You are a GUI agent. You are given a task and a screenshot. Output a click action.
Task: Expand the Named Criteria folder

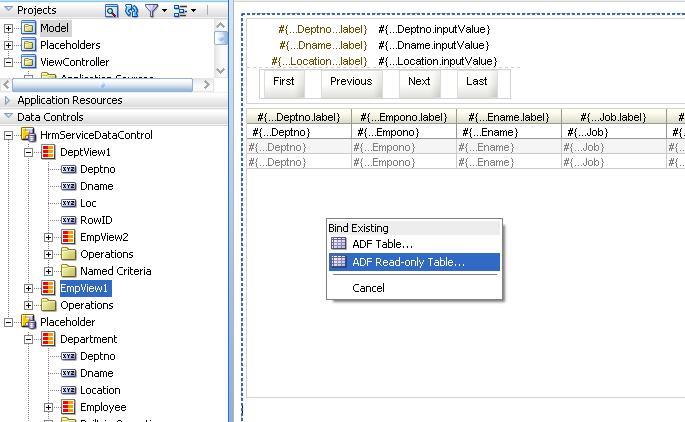(x=49, y=271)
